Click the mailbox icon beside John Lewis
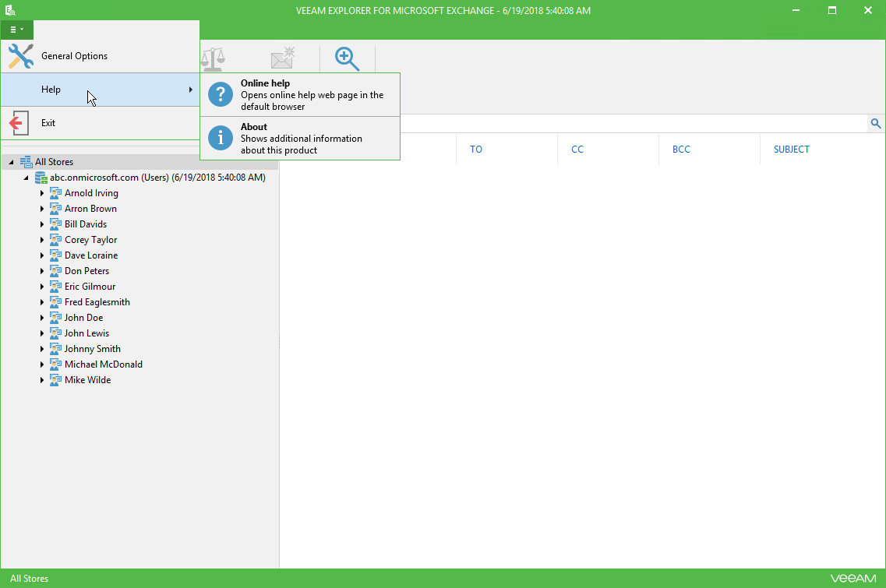This screenshot has width=886, height=588. [55, 333]
